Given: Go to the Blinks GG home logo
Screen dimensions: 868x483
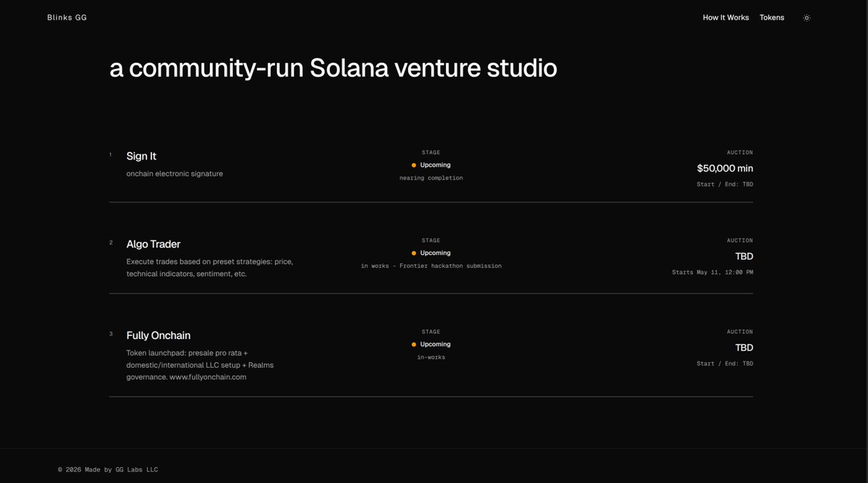Looking at the screenshot, I should tap(67, 17).
